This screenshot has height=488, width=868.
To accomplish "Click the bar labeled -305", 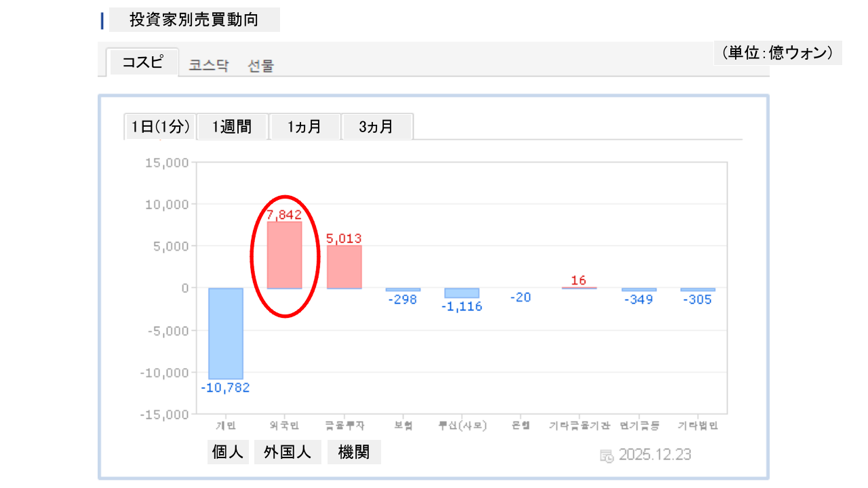I will pos(698,289).
